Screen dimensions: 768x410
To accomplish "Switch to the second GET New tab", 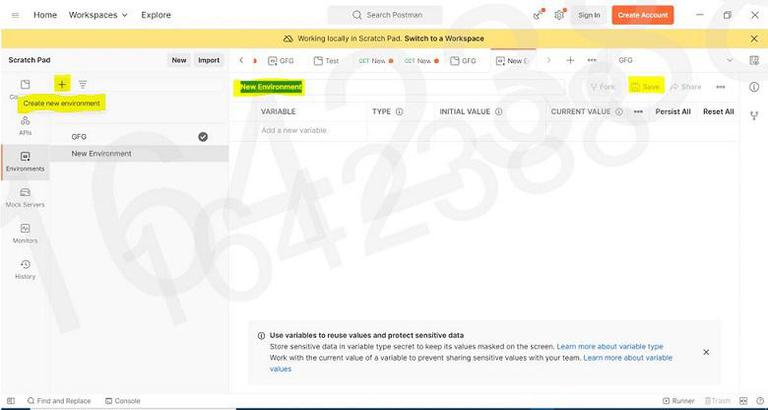I will pos(421,61).
